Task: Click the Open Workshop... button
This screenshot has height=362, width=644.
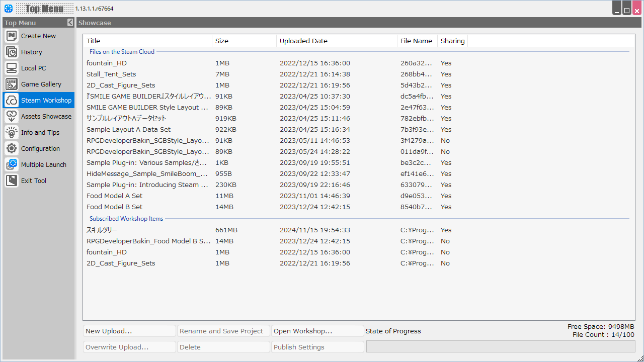Action: point(317,331)
